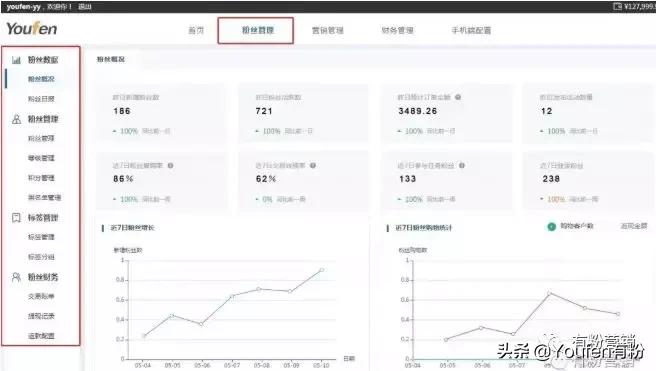Open the 粉丝管理 top navigation tab

coord(258,30)
